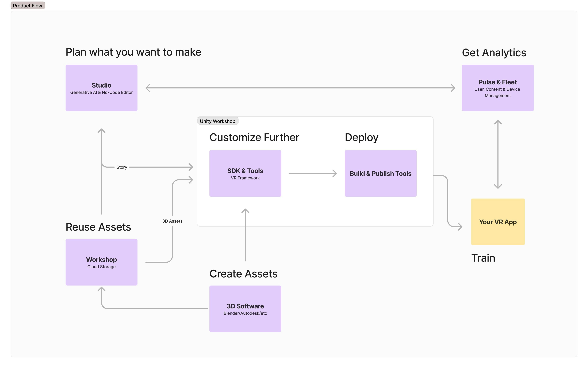Click the 3D Assets connector label

point(172,221)
